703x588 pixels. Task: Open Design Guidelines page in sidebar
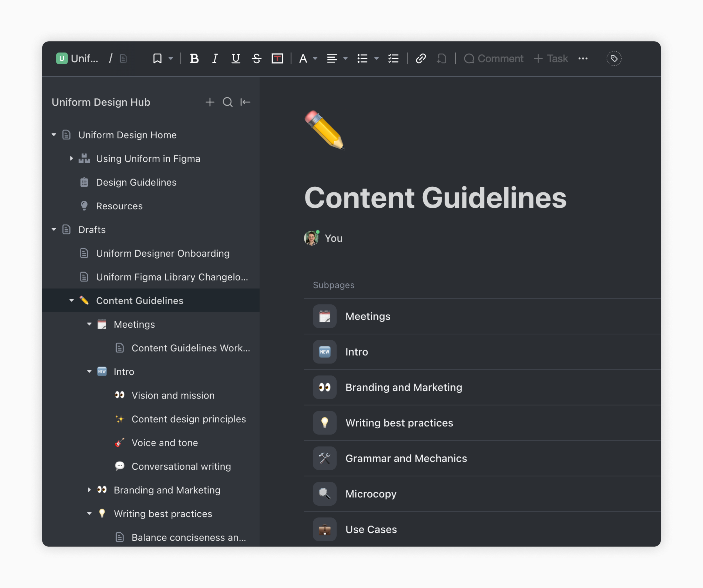tap(136, 182)
